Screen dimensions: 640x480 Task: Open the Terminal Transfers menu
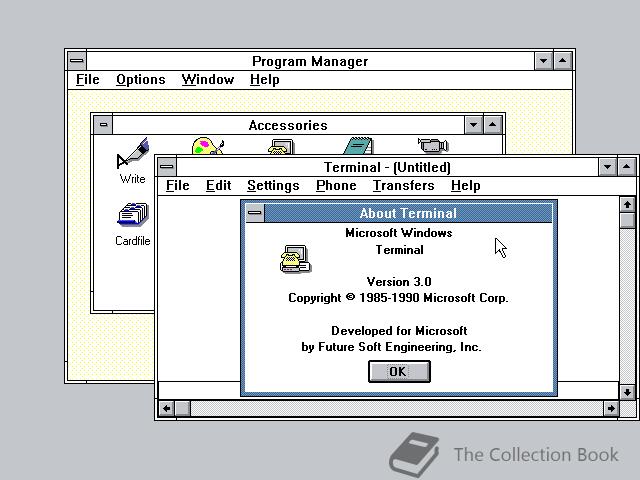point(403,186)
